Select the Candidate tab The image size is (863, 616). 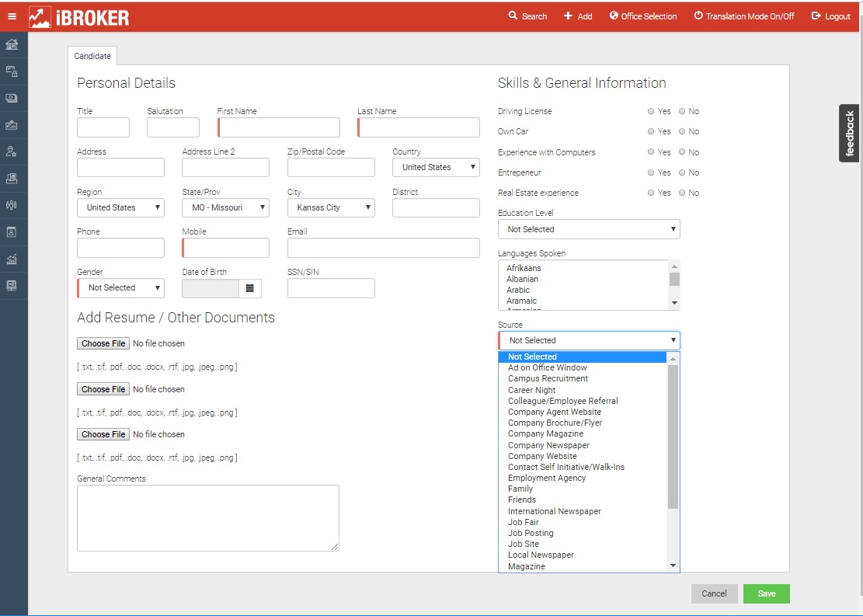[92, 56]
